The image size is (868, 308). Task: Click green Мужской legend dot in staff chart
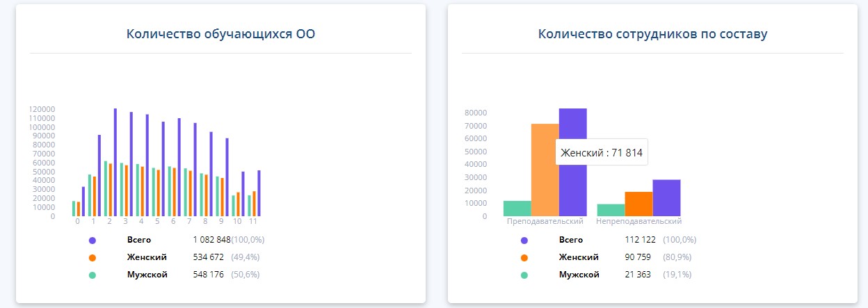point(524,275)
